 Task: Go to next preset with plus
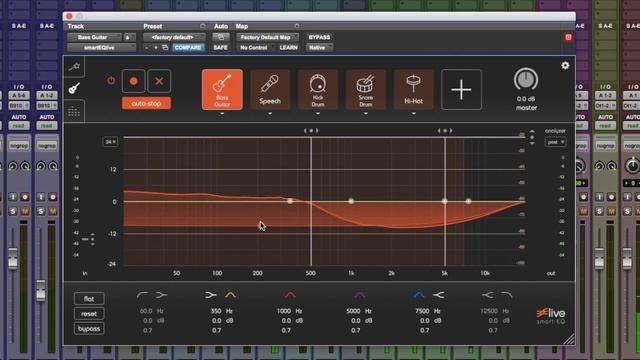156,48
